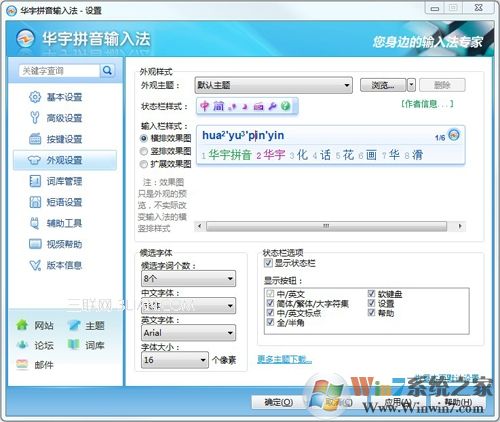Image resolution: width=500 pixels, height=422 pixels.
Task: Open the 中文字体 dropdown
Action: (x=188, y=306)
